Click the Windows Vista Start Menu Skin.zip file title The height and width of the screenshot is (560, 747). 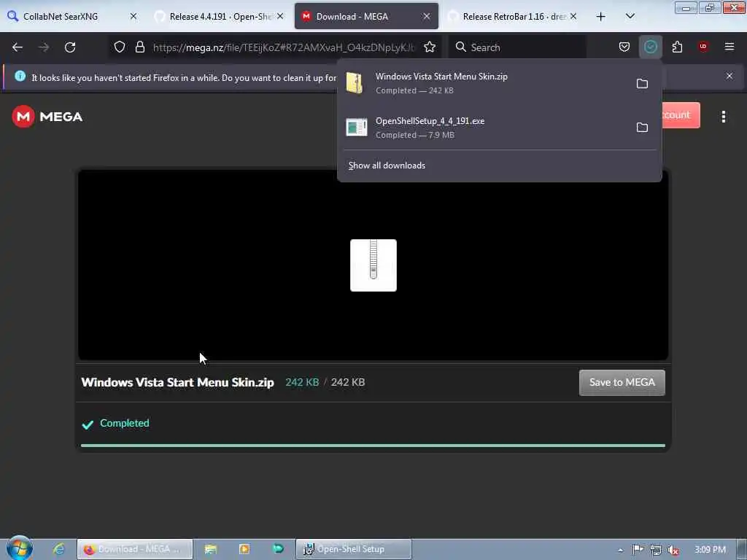coord(177,382)
